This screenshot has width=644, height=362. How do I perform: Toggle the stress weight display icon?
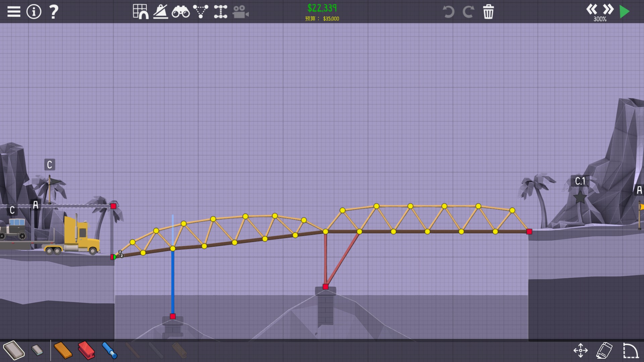(x=161, y=12)
